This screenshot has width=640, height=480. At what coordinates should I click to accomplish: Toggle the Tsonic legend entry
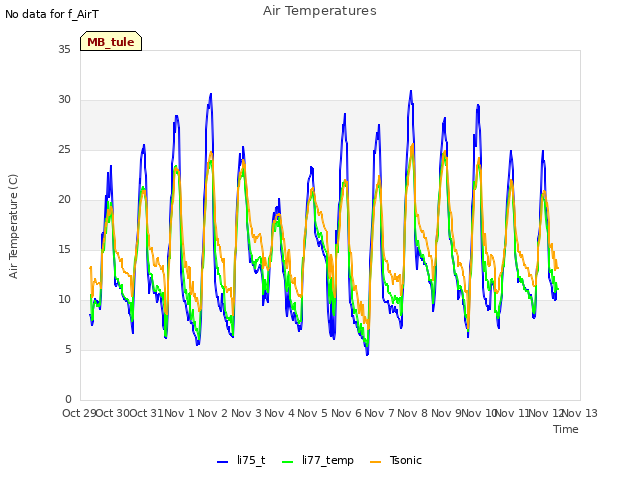(x=396, y=460)
